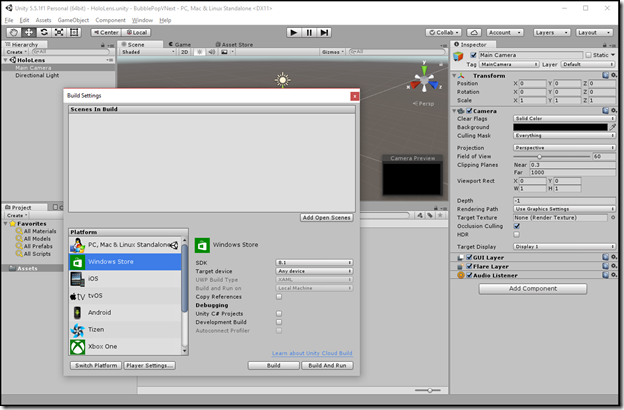Open Transform component help icon
Viewport: 624px width, 410px height.
click(x=605, y=75)
